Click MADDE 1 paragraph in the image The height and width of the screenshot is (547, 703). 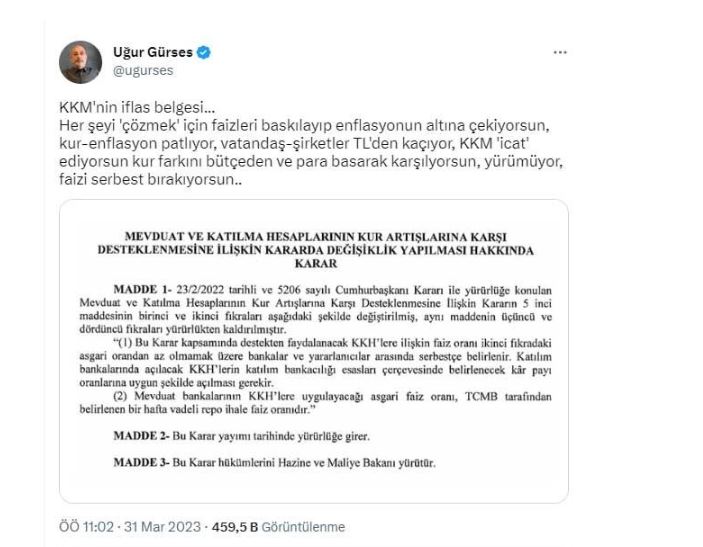[316, 309]
